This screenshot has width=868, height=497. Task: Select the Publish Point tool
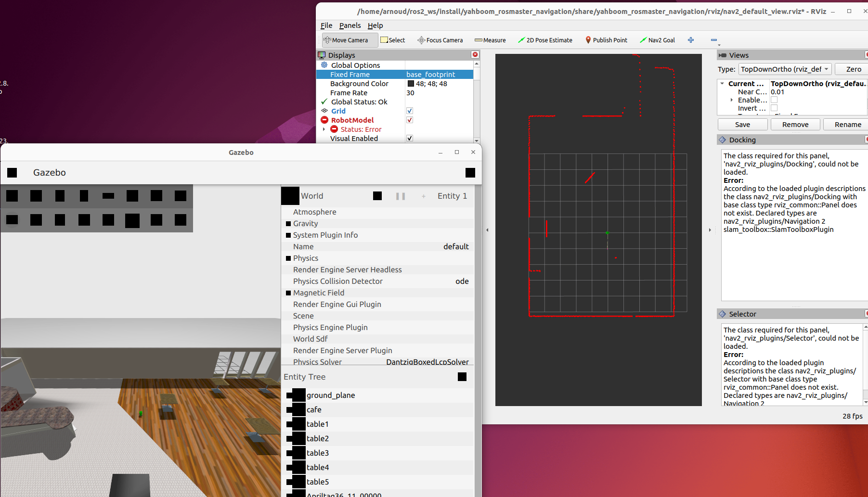click(x=606, y=40)
